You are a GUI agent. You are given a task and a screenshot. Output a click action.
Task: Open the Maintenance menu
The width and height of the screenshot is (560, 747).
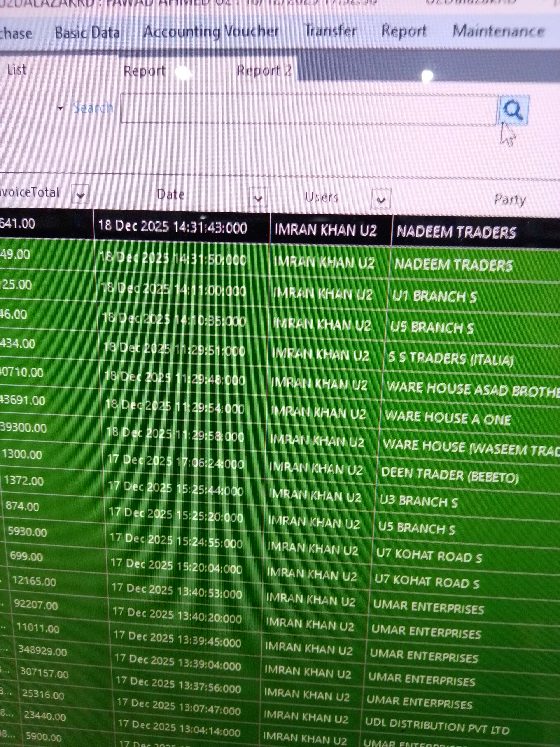point(498,31)
